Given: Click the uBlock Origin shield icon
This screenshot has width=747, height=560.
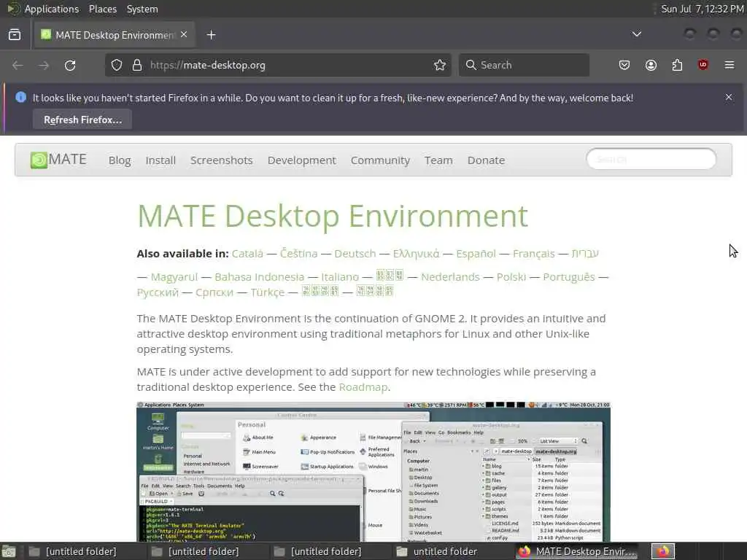Looking at the screenshot, I should pos(703,65).
